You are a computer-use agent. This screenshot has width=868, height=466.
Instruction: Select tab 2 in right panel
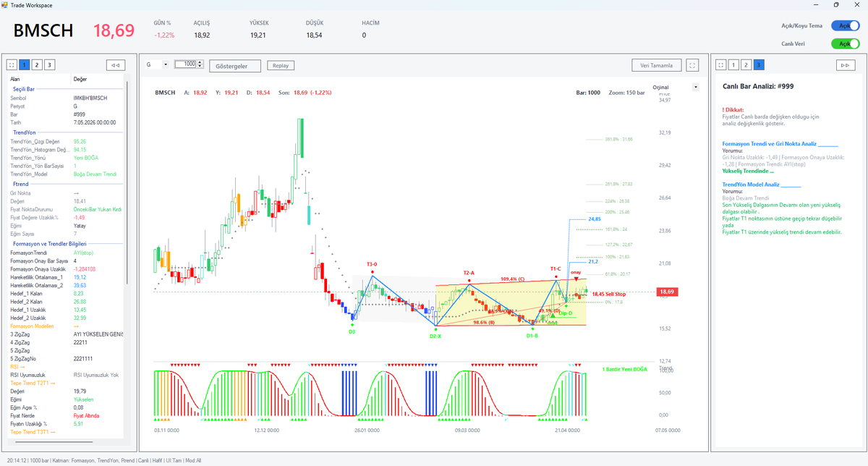pyautogui.click(x=746, y=64)
